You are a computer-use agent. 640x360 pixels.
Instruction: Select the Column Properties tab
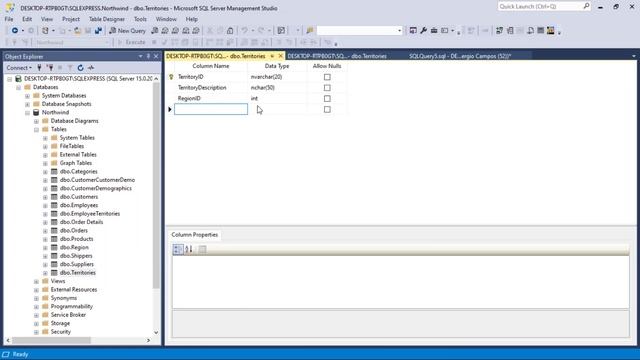point(194,235)
